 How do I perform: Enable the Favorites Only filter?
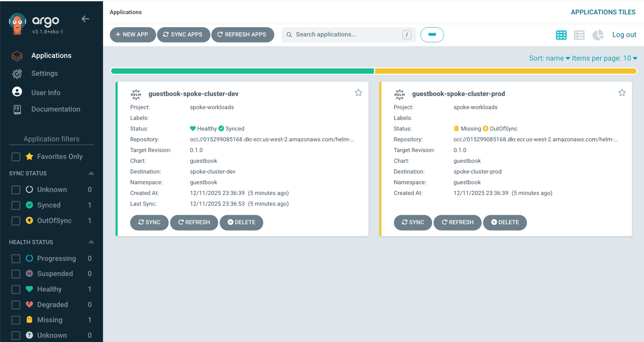pyautogui.click(x=16, y=156)
